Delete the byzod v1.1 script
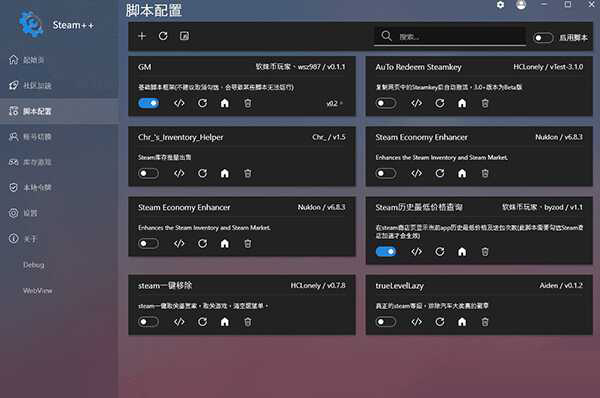The height and width of the screenshot is (398, 600). pyautogui.click(x=485, y=251)
